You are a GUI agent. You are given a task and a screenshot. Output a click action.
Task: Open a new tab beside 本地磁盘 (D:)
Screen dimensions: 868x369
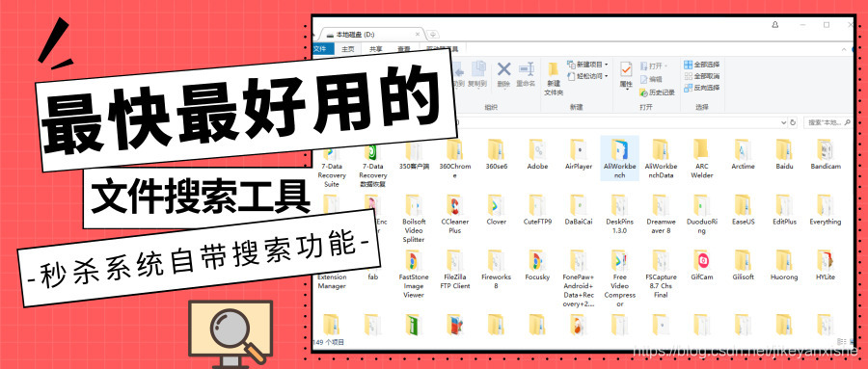point(433,35)
